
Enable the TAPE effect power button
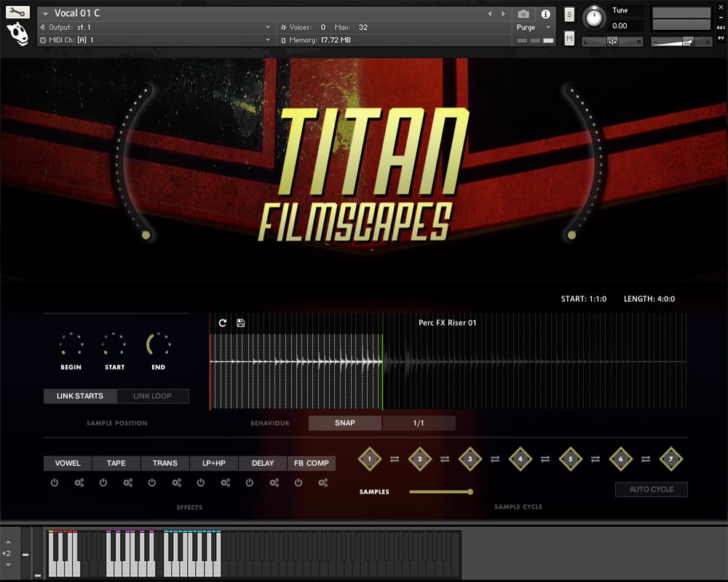103,482
